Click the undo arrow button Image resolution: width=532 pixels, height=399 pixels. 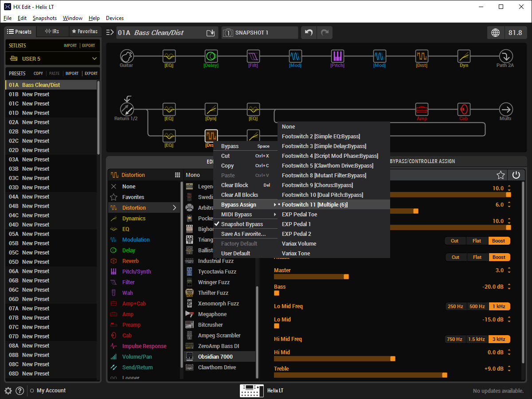309,33
